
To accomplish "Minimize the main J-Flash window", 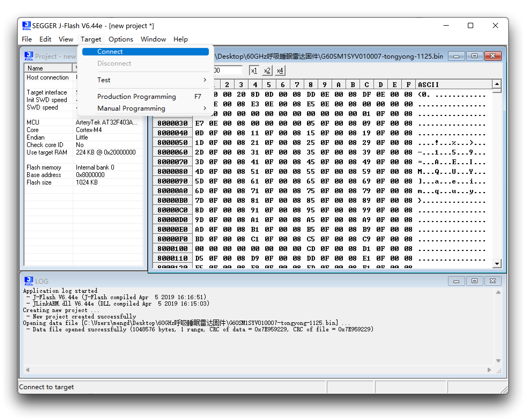I will coord(446,26).
